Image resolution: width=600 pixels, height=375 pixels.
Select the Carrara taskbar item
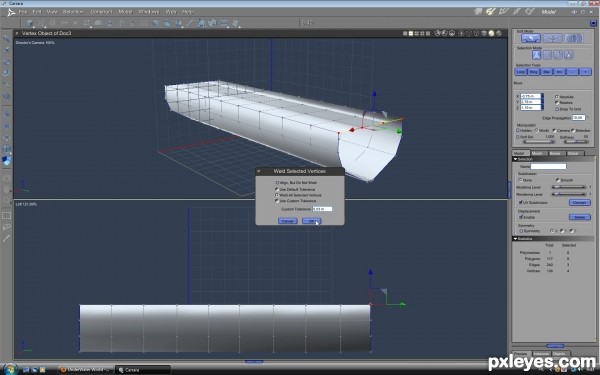[x=142, y=370]
